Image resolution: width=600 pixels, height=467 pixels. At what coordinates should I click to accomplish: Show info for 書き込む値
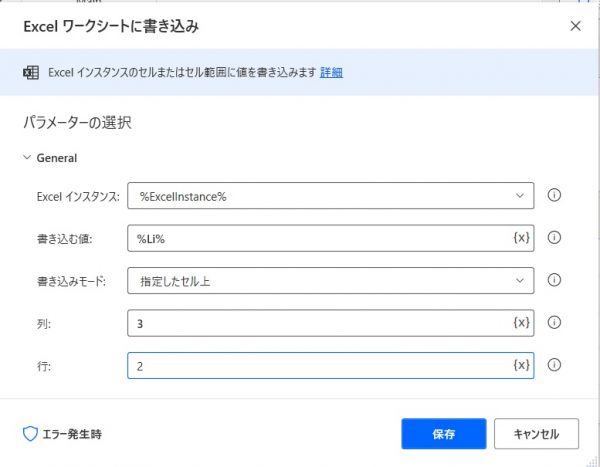pyautogui.click(x=554, y=238)
